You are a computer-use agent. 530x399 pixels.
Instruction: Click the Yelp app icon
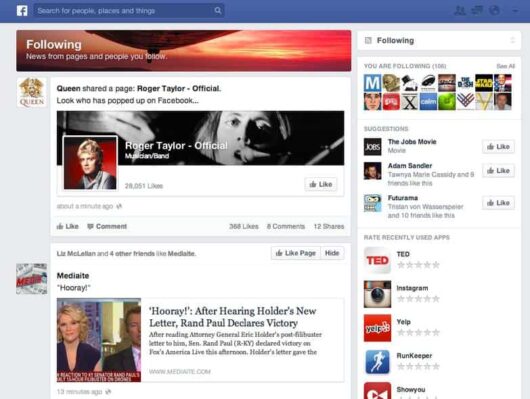point(378,328)
